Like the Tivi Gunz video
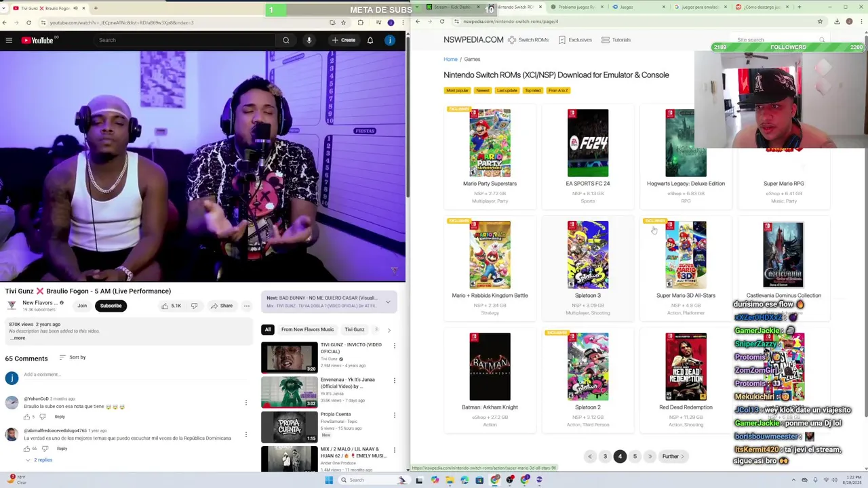Viewport: 868px width, 488px height. (171, 306)
